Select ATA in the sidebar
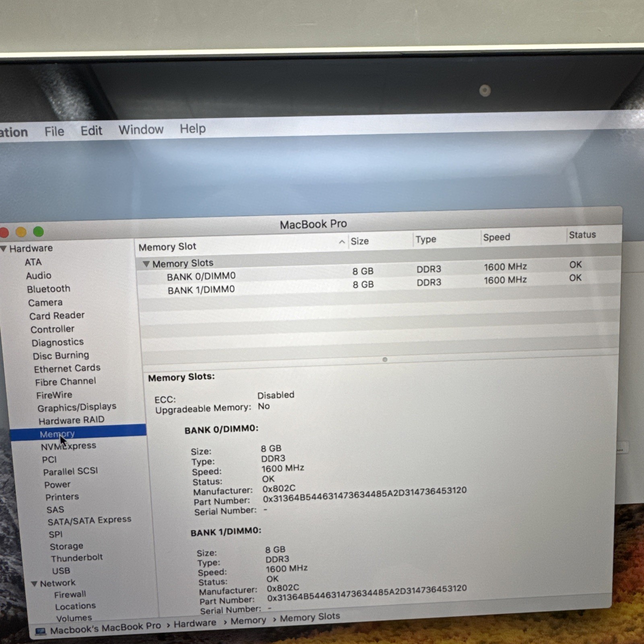Screen dimensions: 644x644 pyautogui.click(x=33, y=262)
